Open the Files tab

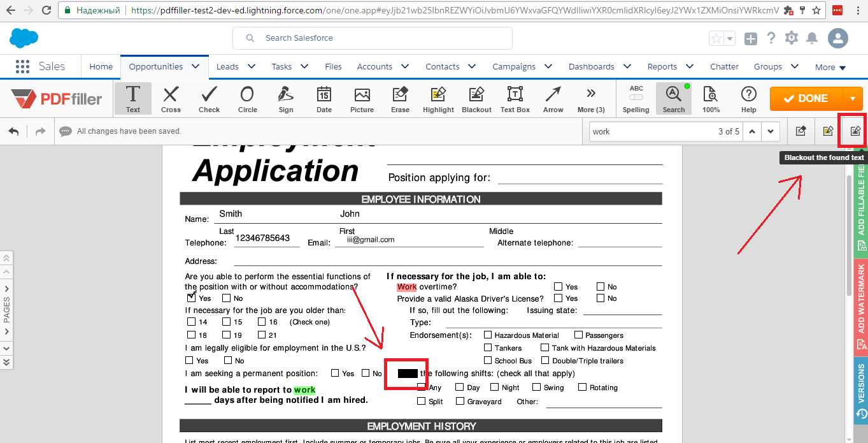[x=333, y=66]
